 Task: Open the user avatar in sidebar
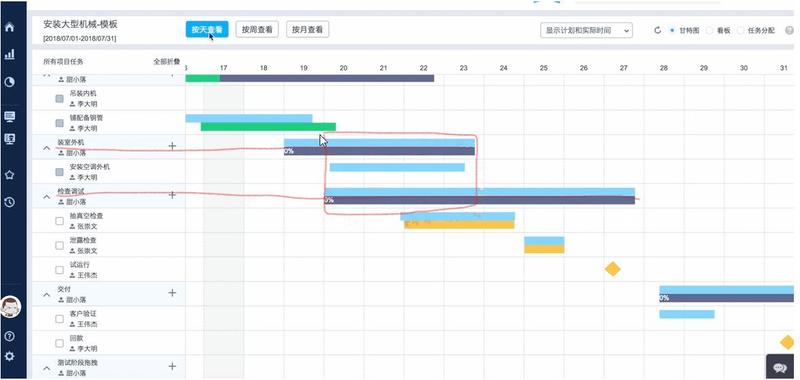10,307
